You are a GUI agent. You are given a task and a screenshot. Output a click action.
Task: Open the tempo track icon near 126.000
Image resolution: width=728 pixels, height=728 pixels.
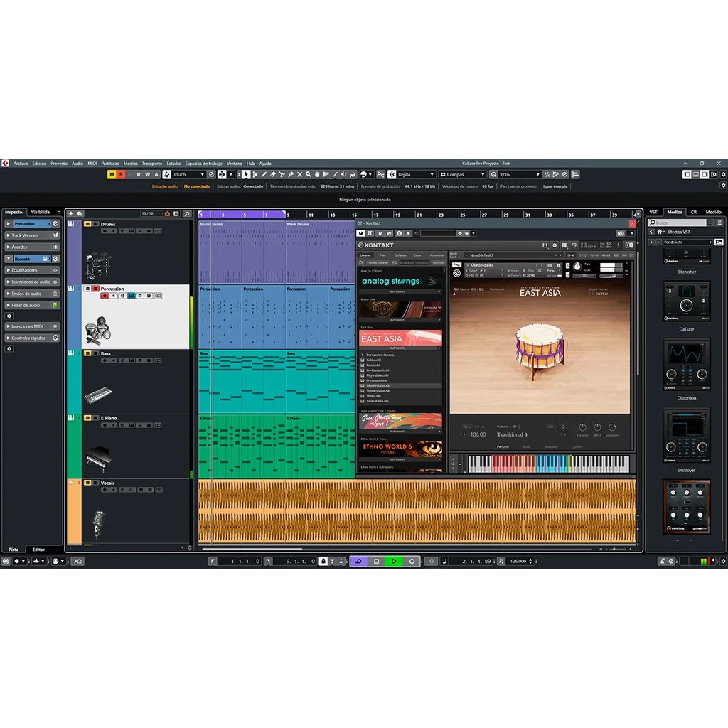click(x=501, y=562)
